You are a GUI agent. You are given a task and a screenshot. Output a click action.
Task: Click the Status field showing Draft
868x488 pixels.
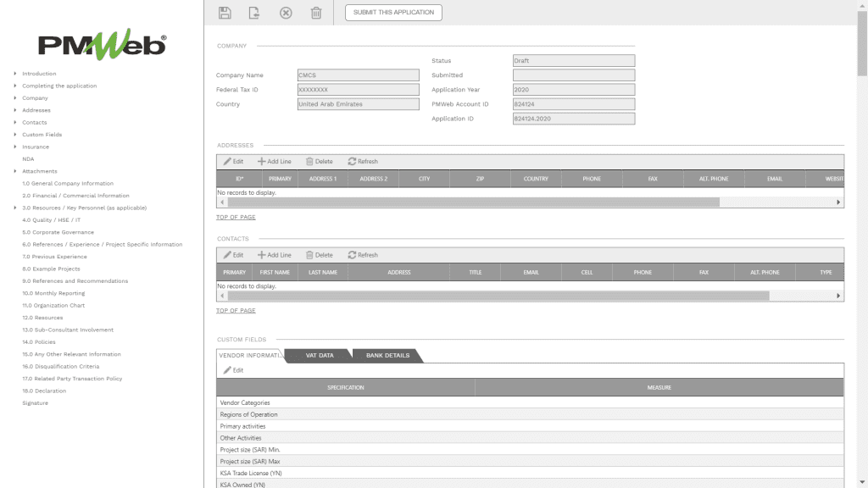pyautogui.click(x=574, y=61)
